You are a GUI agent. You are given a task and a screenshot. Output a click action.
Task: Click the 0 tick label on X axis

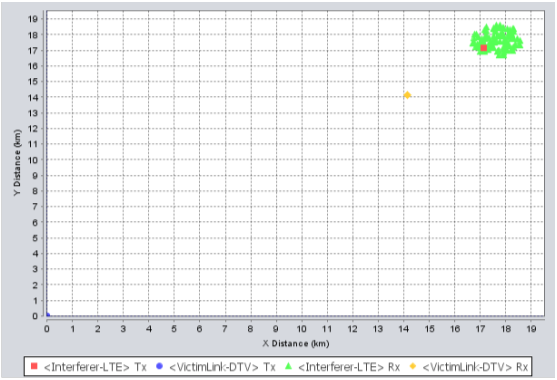(x=47, y=329)
